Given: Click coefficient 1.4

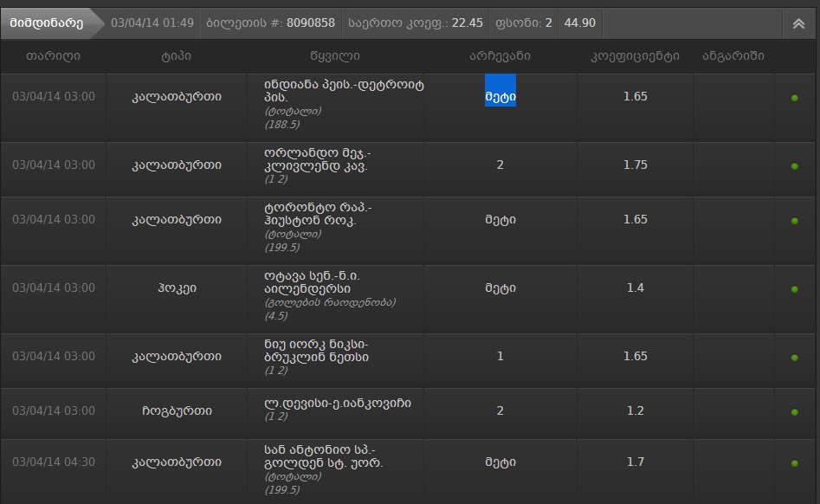Looking at the screenshot, I should [x=635, y=288].
